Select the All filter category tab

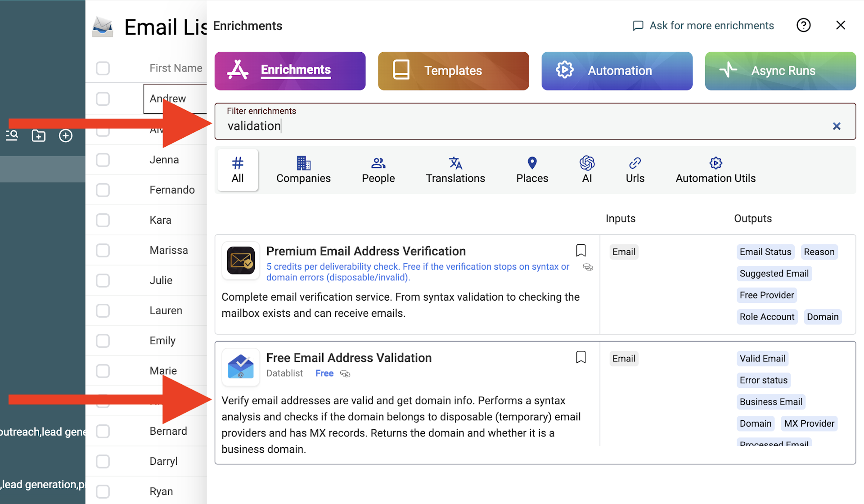(x=237, y=170)
